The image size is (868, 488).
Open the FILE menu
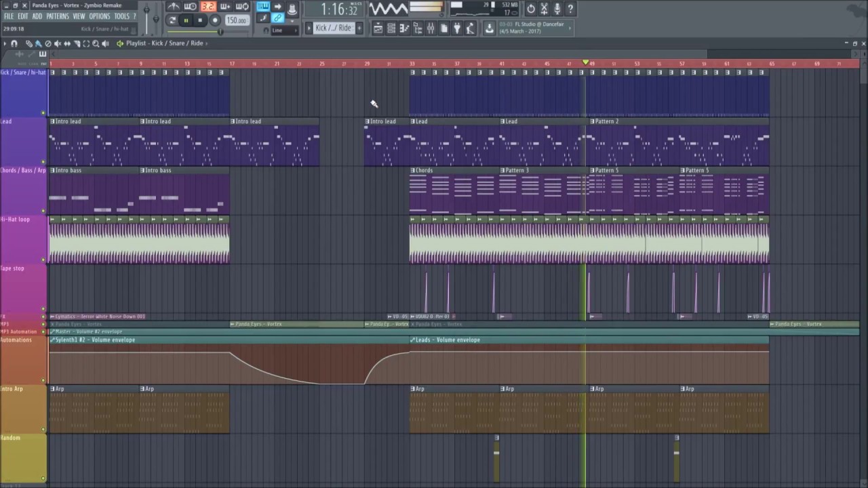[8, 16]
